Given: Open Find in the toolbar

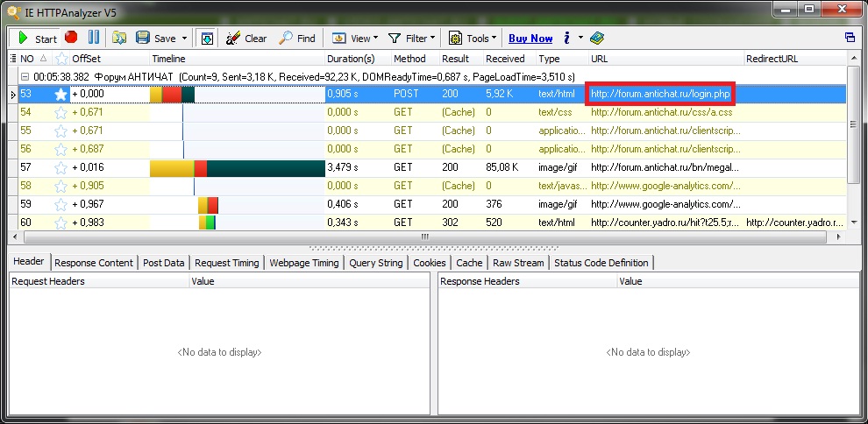Looking at the screenshot, I should point(296,39).
